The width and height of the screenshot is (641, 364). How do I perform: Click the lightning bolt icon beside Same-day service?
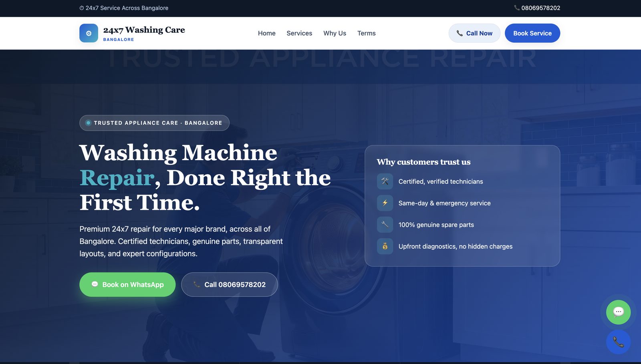[385, 203]
